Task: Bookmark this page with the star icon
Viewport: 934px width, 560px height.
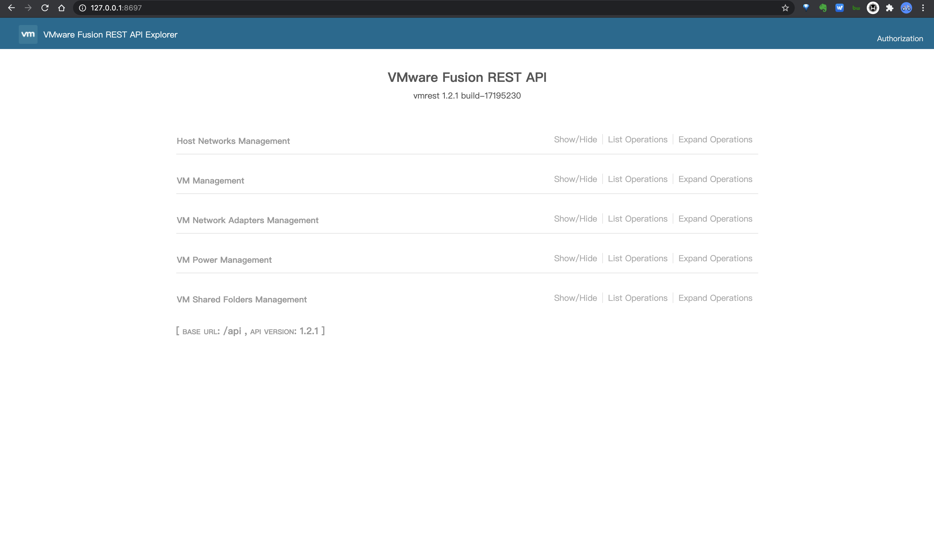Action: click(x=785, y=8)
